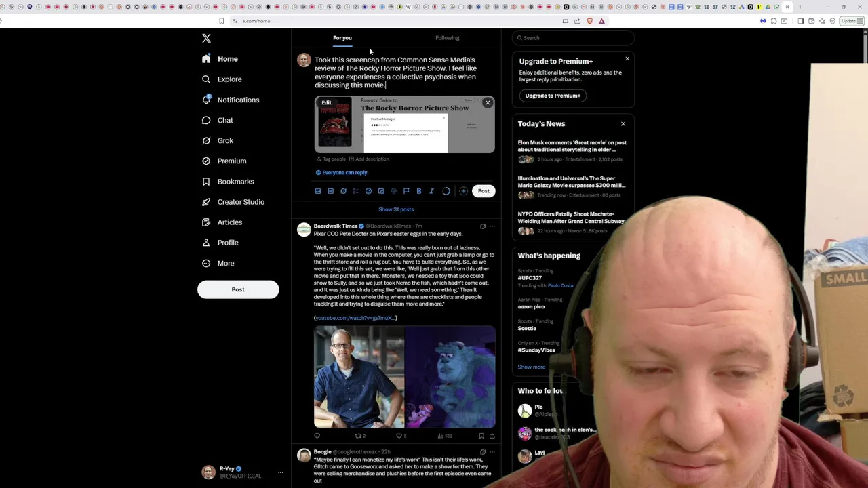Open Premium in the sidebar
Screen dimensions: 868x488
click(224, 161)
